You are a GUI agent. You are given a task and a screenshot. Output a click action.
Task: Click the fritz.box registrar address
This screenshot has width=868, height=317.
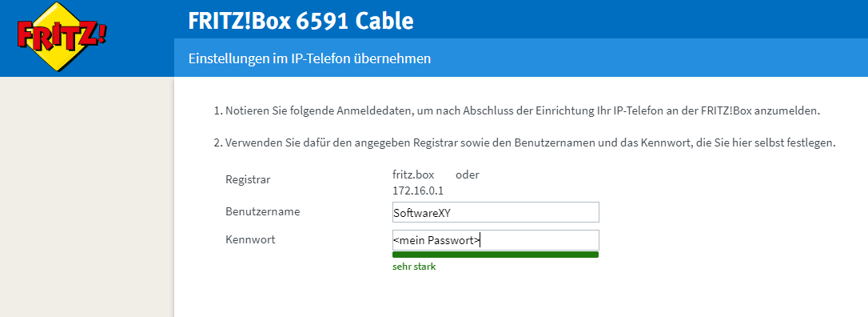pos(413,175)
